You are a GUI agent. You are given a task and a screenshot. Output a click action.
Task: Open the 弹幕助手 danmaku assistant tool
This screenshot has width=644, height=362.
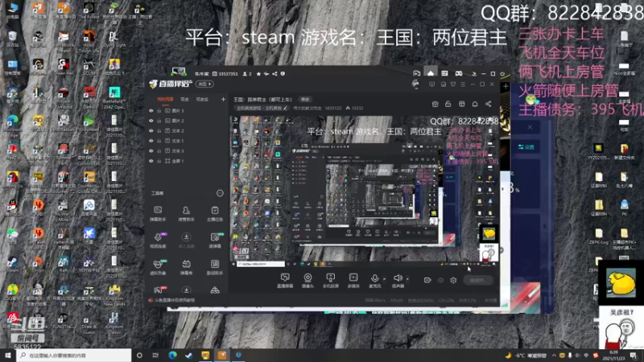pos(157,213)
